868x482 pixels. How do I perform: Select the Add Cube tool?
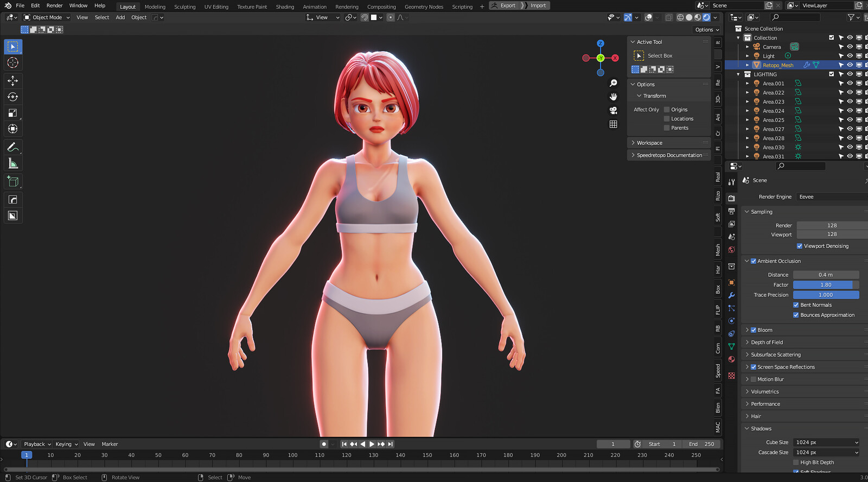pos(13,181)
